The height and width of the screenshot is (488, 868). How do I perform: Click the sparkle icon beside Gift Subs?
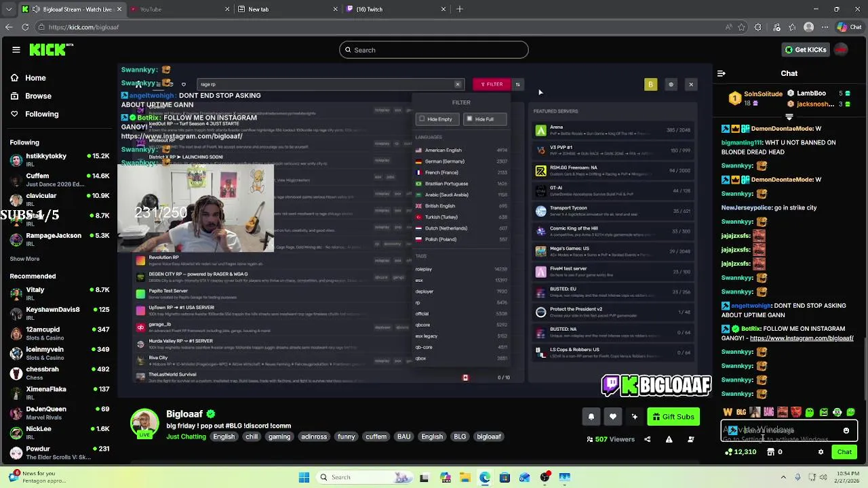tap(634, 417)
